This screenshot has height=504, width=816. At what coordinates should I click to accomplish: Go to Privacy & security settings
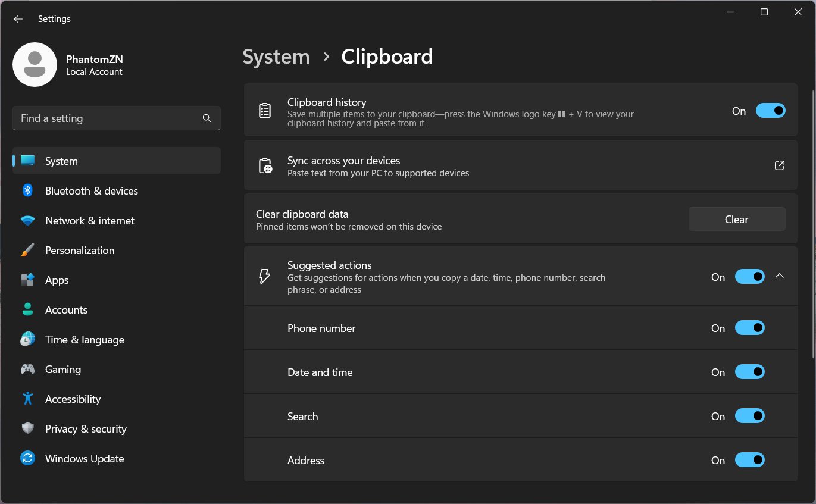[x=86, y=429]
